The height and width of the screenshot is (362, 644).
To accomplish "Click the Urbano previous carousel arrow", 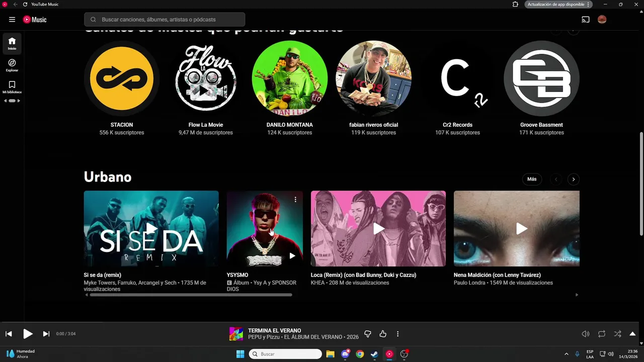I will [x=556, y=179].
